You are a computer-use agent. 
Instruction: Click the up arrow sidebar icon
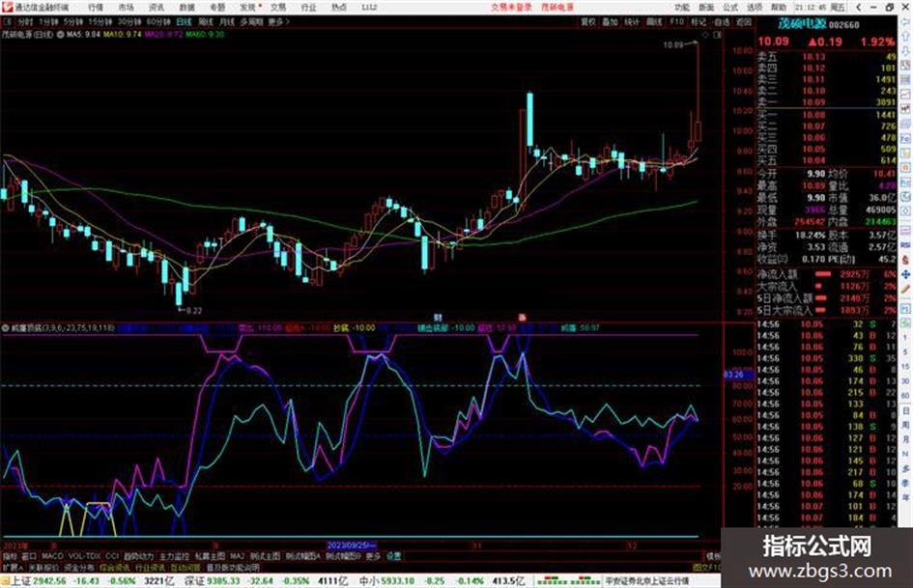(x=906, y=37)
